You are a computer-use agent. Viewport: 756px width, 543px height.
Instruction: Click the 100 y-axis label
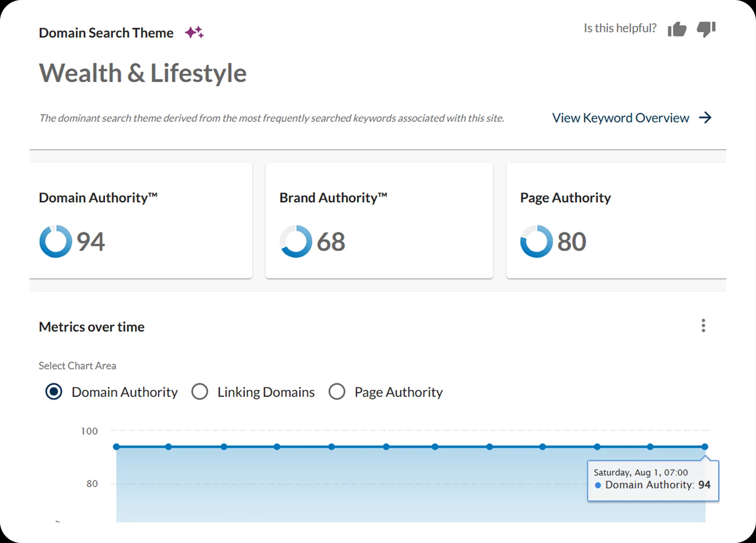click(x=89, y=431)
